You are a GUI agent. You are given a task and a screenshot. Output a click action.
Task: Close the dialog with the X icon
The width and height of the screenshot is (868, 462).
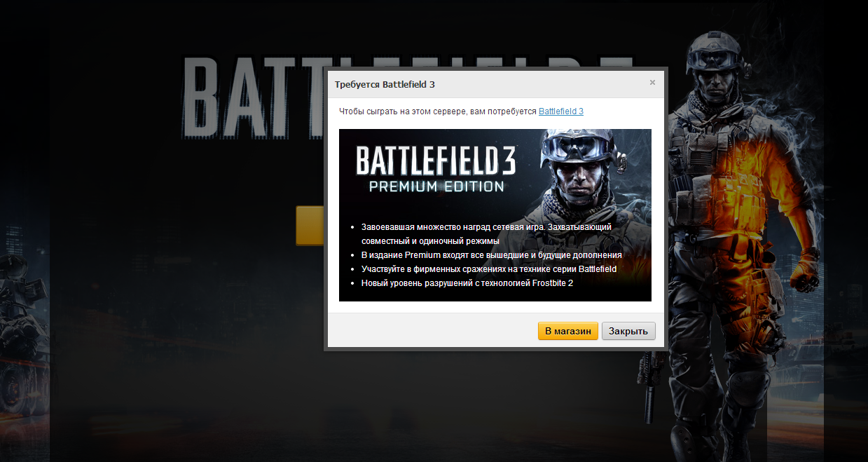(652, 82)
